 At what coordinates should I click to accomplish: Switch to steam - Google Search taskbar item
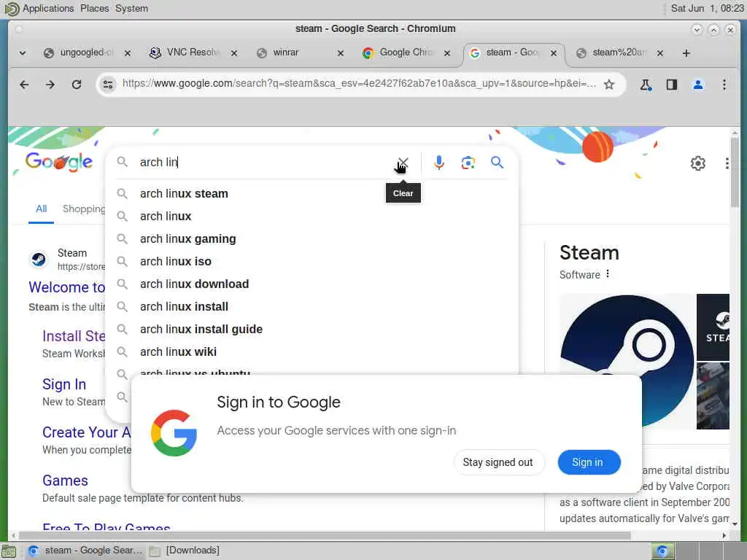(85, 551)
